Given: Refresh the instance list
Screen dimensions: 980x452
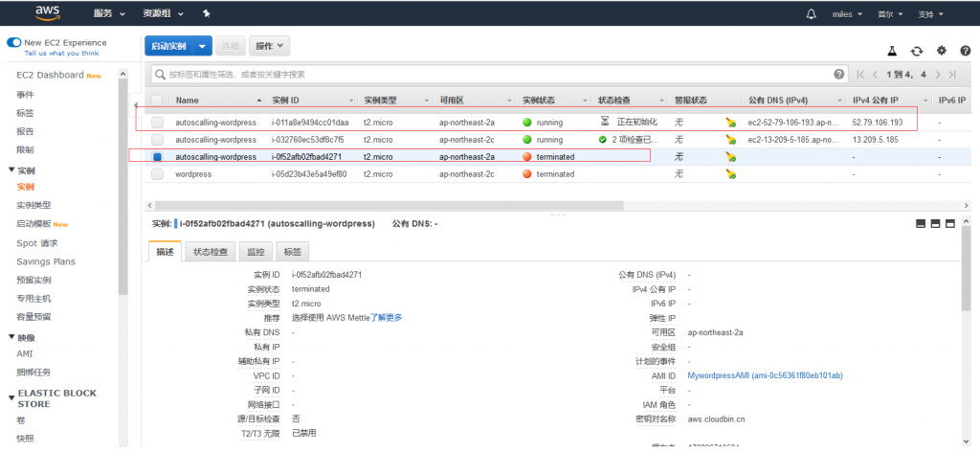Looking at the screenshot, I should coord(917,52).
